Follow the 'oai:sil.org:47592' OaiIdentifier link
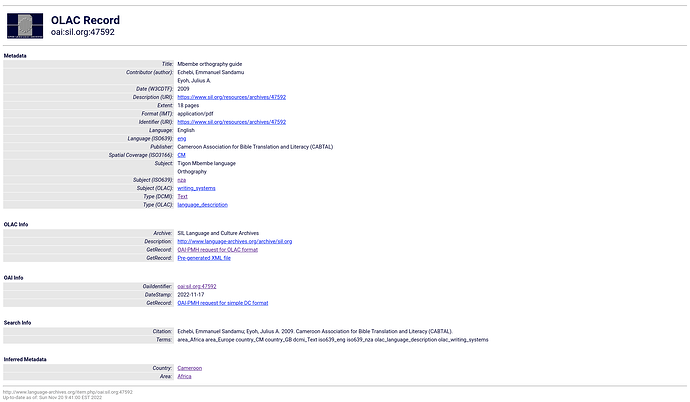This screenshot has height=402, width=690. pyautogui.click(x=197, y=286)
